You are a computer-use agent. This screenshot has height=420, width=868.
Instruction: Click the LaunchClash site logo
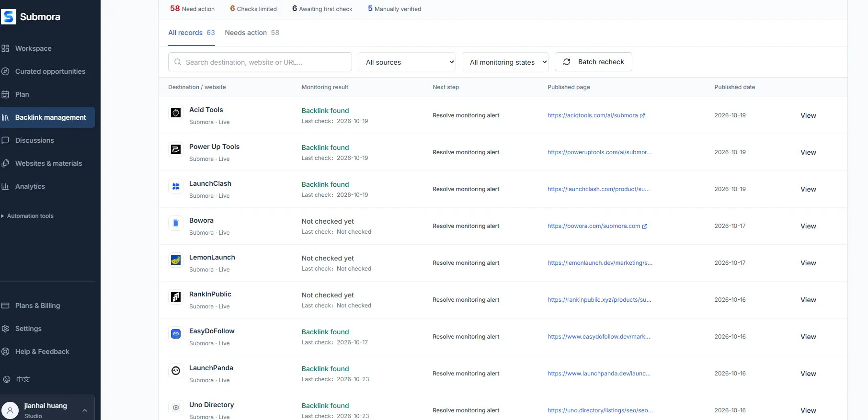click(x=176, y=186)
